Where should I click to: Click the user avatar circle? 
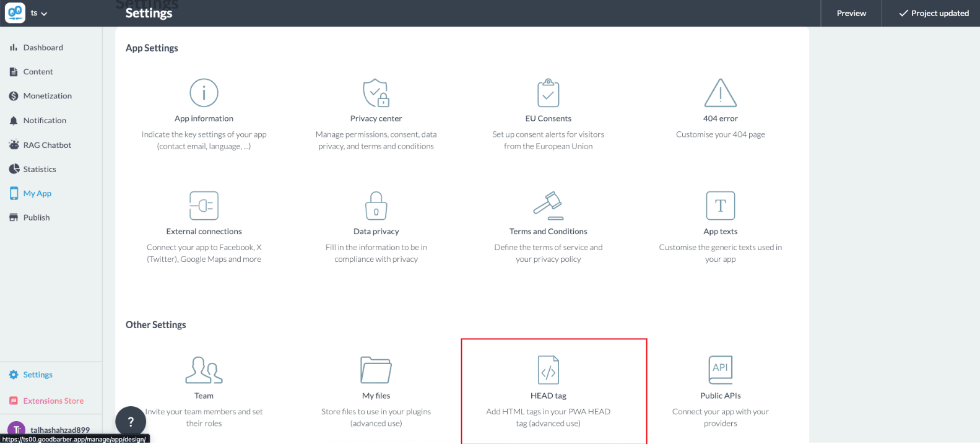coord(16,430)
